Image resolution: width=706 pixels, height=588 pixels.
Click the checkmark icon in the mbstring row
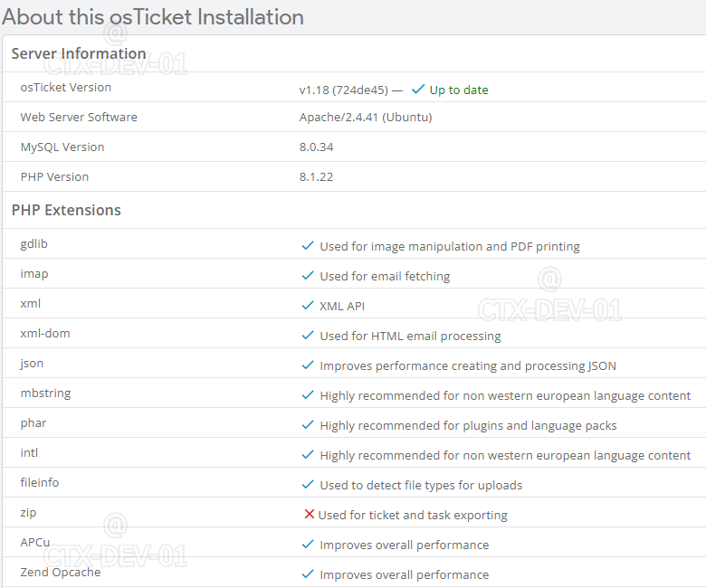pos(308,395)
